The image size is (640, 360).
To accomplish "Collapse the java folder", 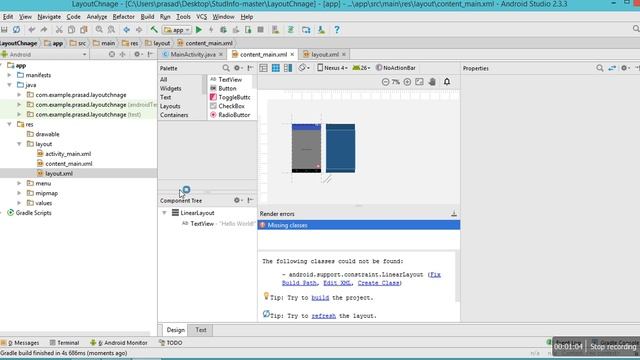I will (x=9, y=85).
